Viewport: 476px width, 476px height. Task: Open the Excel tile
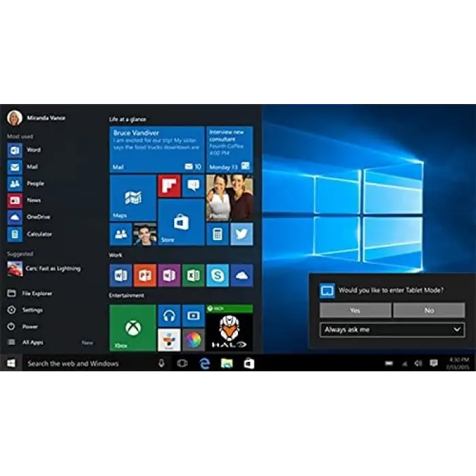[x=193, y=275]
